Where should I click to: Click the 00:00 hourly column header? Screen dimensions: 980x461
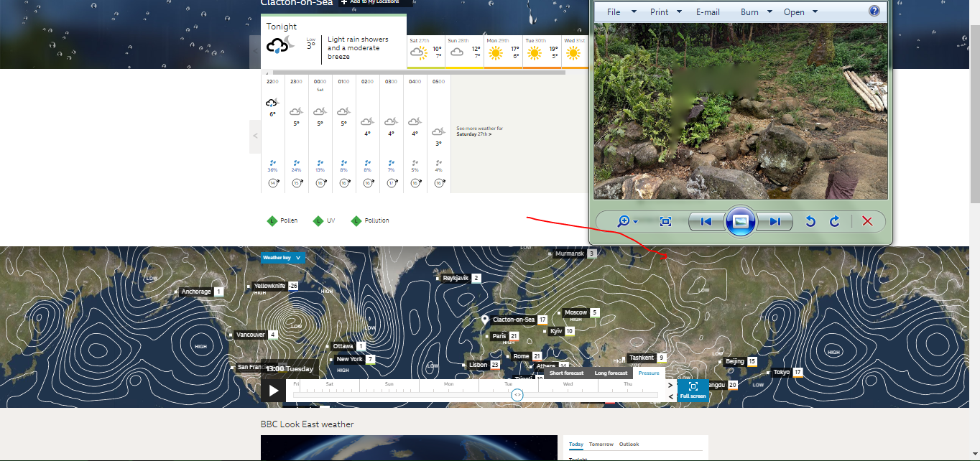tap(320, 82)
